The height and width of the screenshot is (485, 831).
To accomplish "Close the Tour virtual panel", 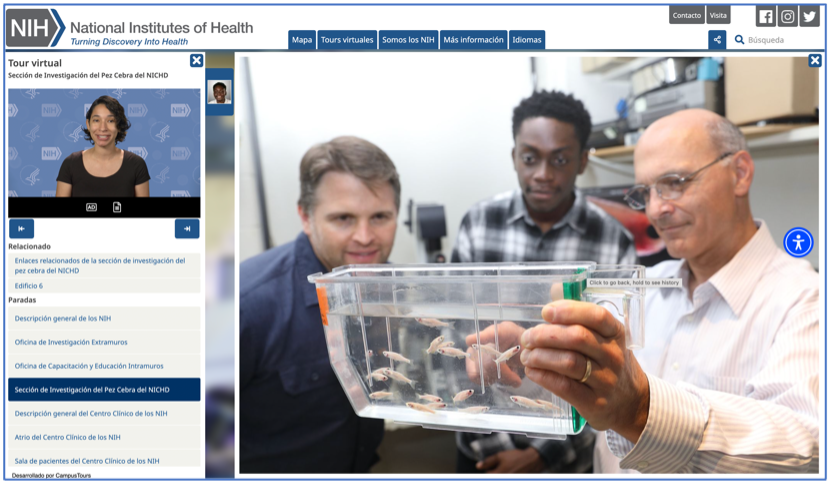I will [197, 60].
